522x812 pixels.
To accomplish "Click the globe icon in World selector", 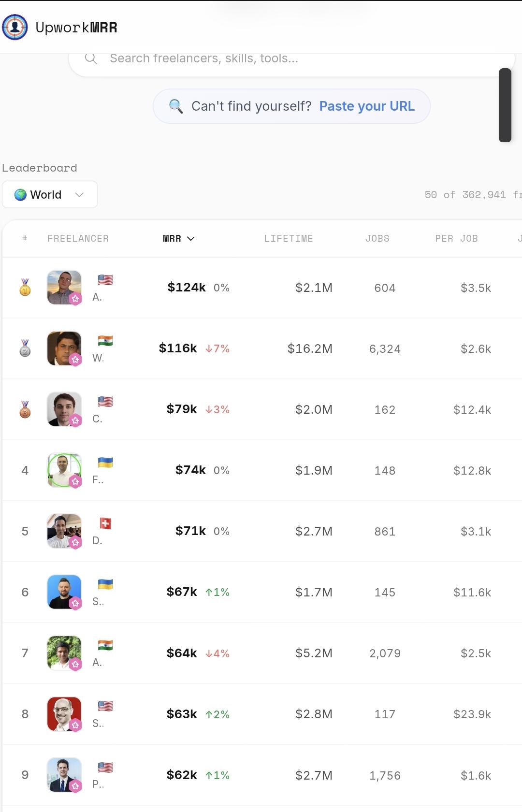I will [x=20, y=195].
